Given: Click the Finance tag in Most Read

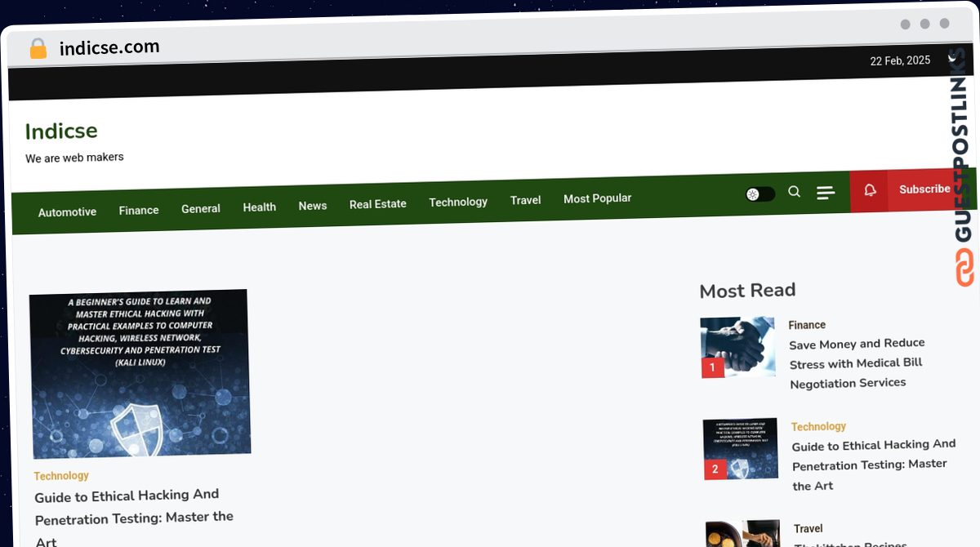Looking at the screenshot, I should [807, 325].
